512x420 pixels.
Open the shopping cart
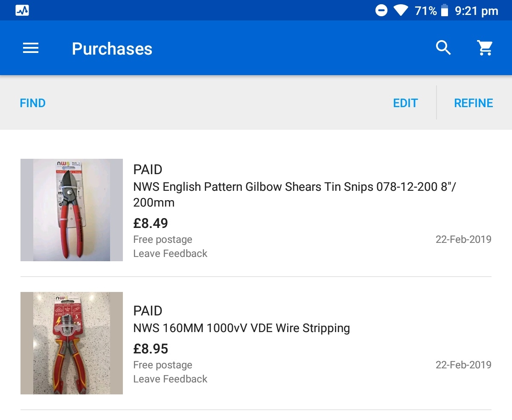(x=485, y=48)
